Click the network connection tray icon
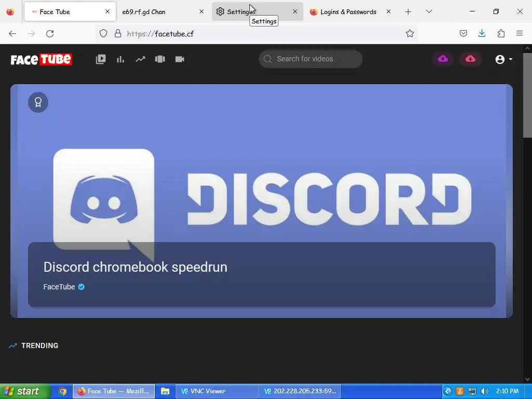 [x=472, y=391]
